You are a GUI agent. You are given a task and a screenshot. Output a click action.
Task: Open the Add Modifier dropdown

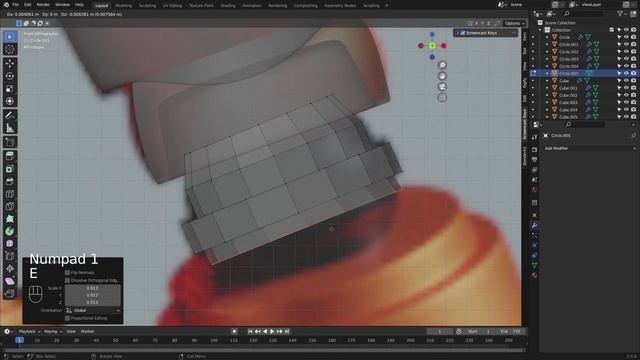click(590, 148)
